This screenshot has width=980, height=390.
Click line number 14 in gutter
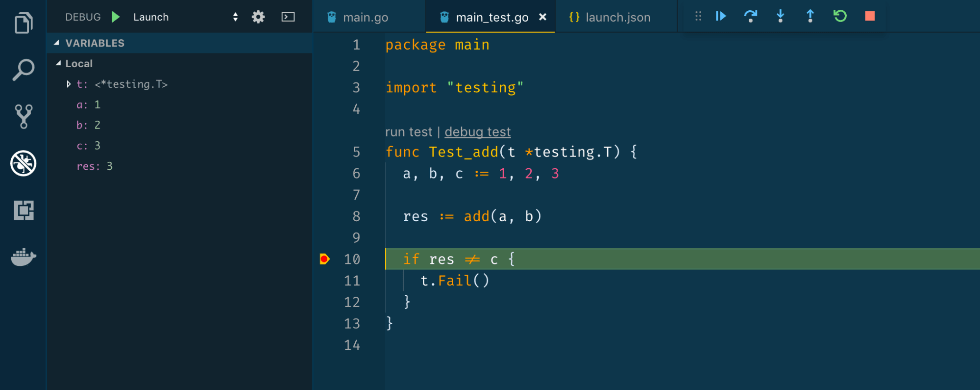[352, 345]
